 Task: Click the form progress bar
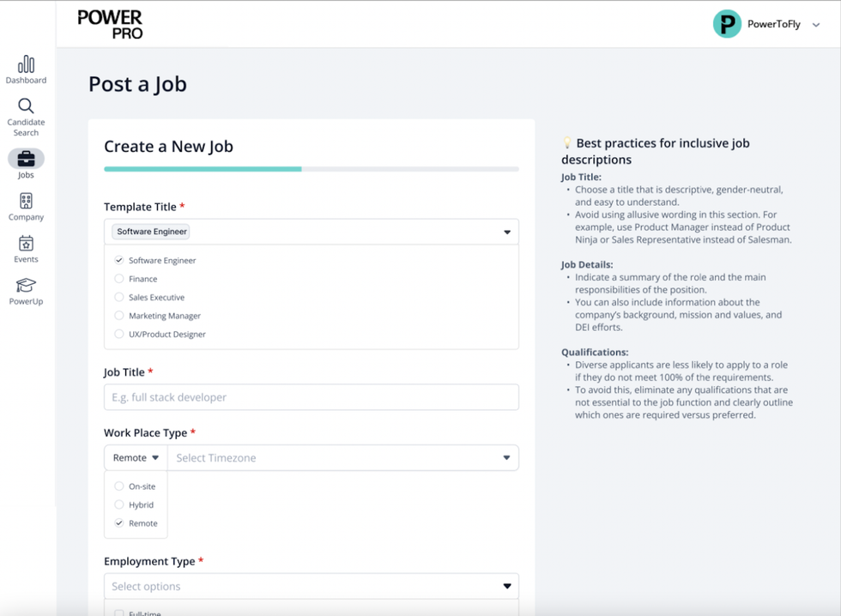[x=312, y=169]
